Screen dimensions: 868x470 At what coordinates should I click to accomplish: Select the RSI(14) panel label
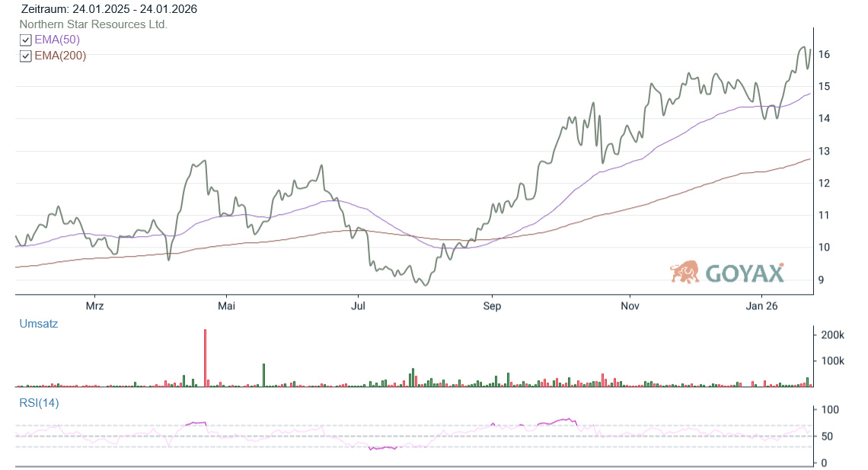tap(39, 403)
